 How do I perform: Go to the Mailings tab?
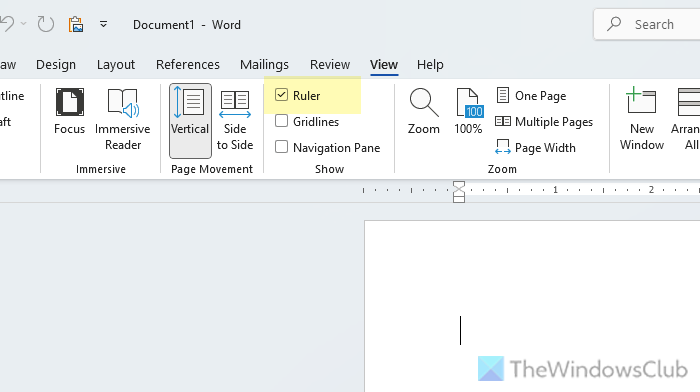click(x=264, y=65)
